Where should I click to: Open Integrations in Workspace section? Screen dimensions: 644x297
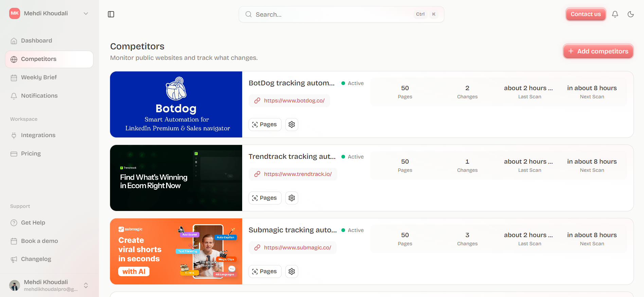(x=49, y=135)
